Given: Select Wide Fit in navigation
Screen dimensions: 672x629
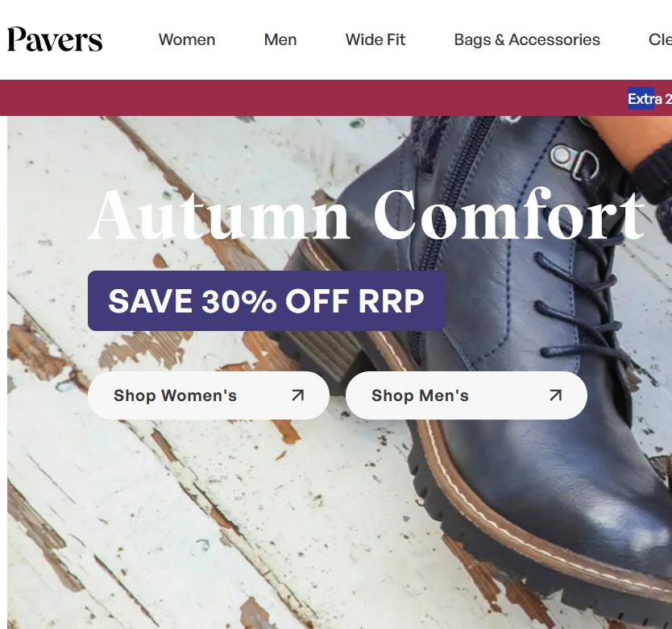Looking at the screenshot, I should point(375,39).
